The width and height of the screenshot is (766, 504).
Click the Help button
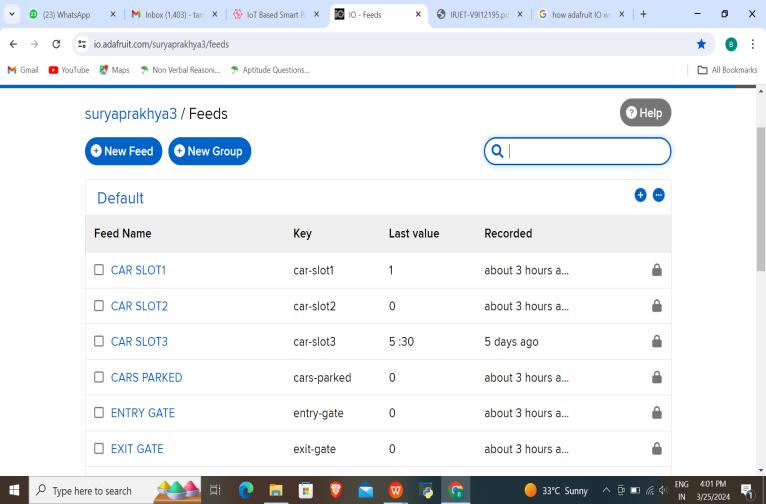click(x=645, y=113)
